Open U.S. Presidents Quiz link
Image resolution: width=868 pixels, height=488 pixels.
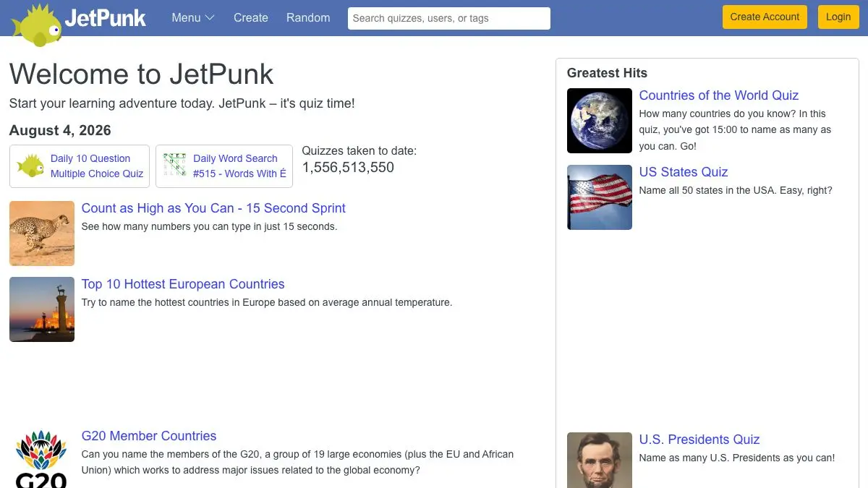coord(699,440)
